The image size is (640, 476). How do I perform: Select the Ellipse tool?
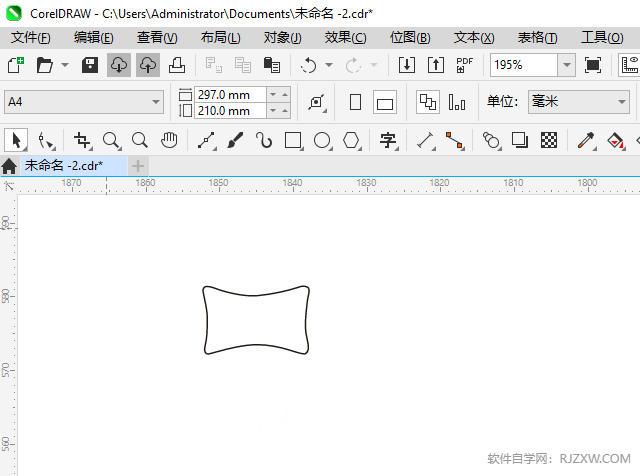click(x=322, y=141)
